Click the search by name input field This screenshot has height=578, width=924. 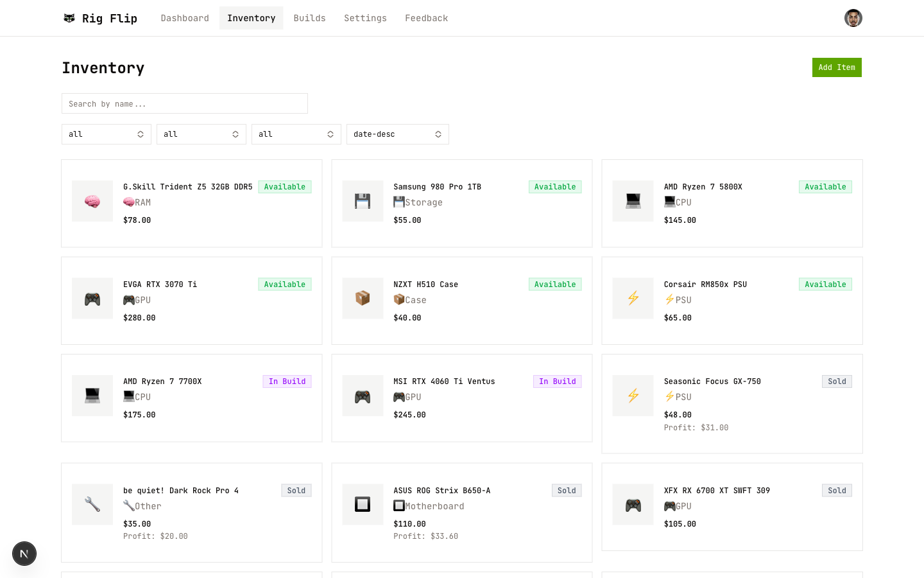click(x=185, y=103)
